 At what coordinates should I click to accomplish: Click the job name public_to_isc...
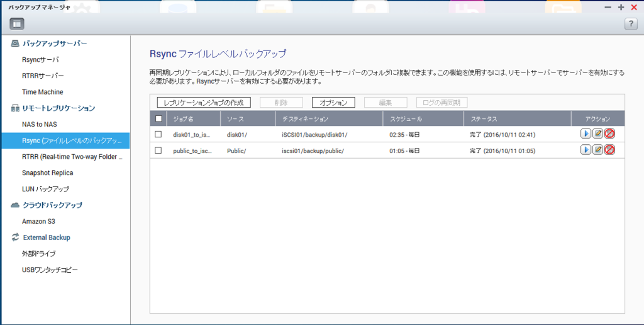[192, 151]
